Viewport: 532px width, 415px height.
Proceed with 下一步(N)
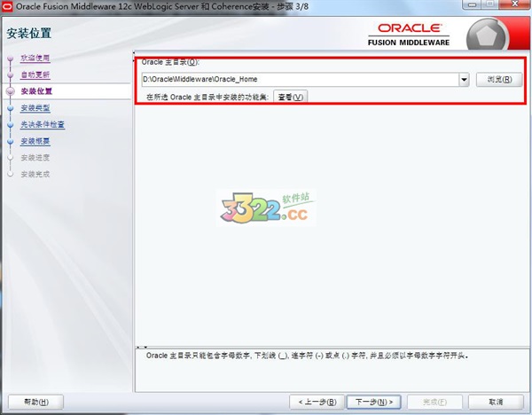374,402
